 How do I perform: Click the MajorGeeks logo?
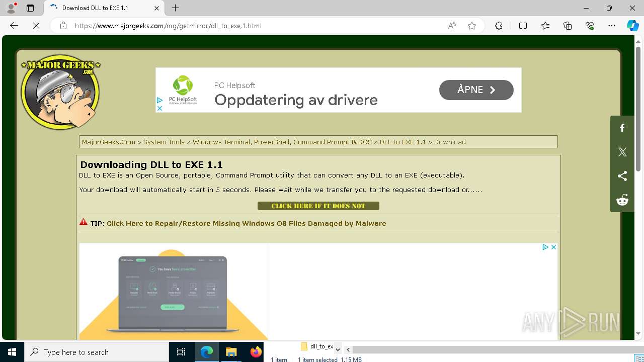[x=60, y=92]
